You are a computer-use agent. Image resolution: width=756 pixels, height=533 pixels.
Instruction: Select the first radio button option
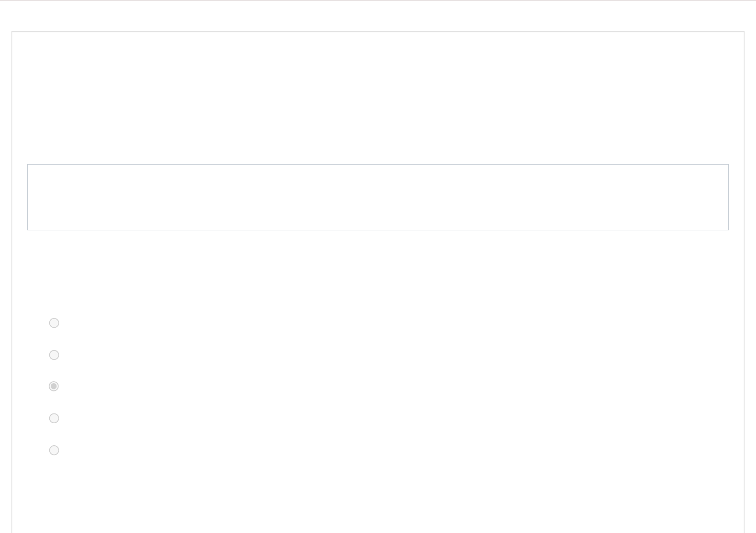pyautogui.click(x=54, y=323)
